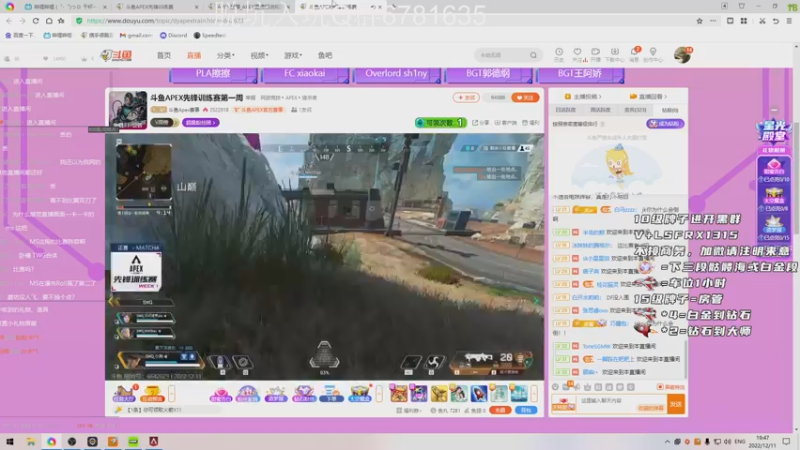Open 鱼吧 in Douyu navigation
The image size is (800, 450).
click(x=325, y=55)
